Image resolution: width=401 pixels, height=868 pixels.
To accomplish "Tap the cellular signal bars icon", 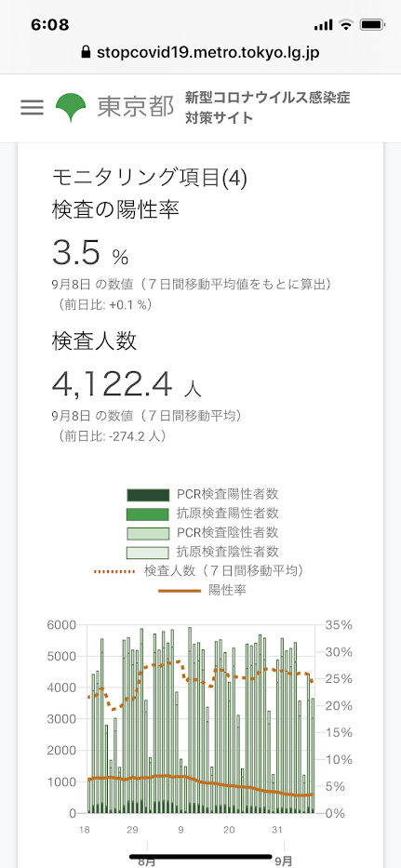I will [323, 25].
